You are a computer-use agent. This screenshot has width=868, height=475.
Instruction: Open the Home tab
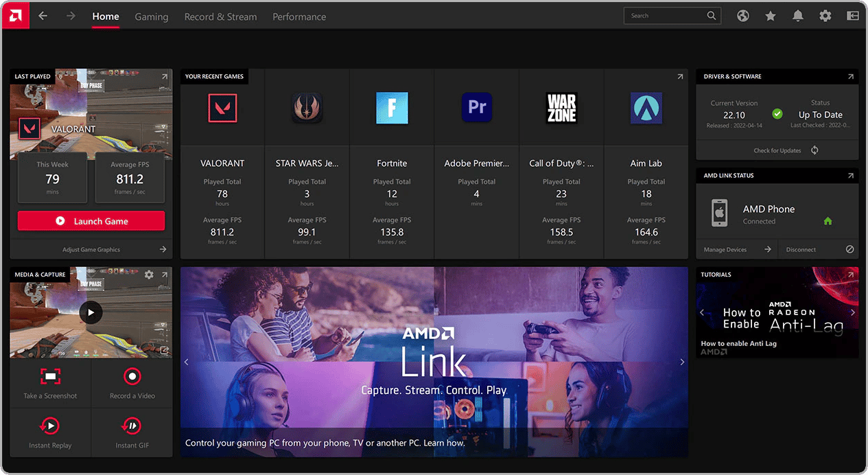pyautogui.click(x=106, y=16)
